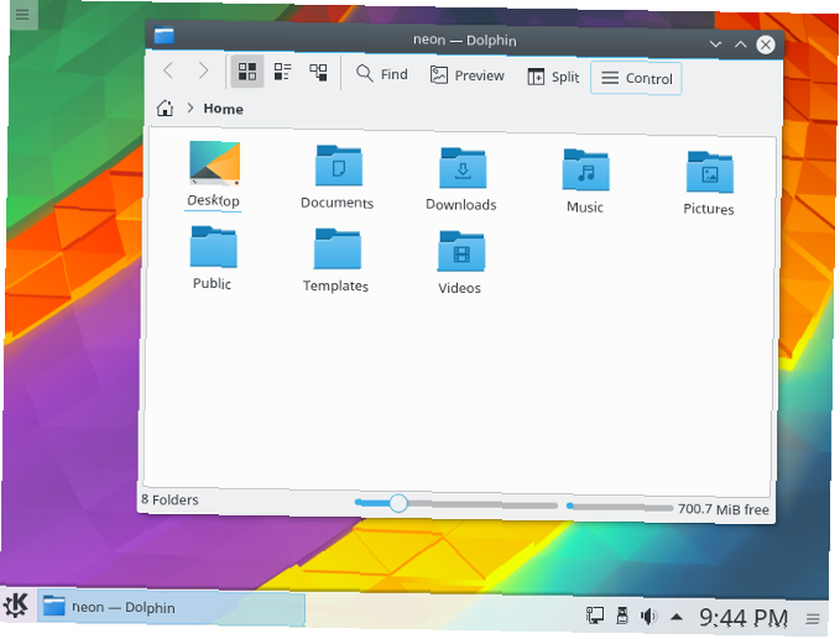This screenshot has width=840, height=639.
Task: Close the Dolphin window
Action: coord(765,45)
